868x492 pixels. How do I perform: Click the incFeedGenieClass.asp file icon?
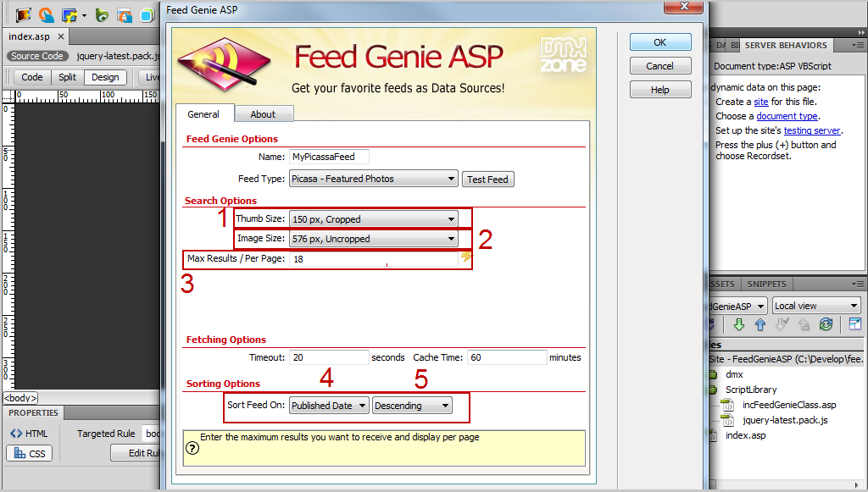coord(727,405)
